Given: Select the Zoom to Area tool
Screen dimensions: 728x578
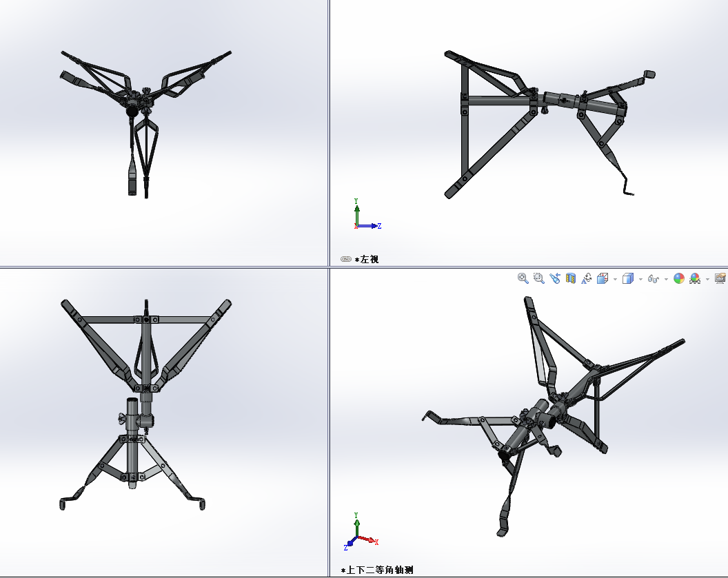Looking at the screenshot, I should 538,278.
